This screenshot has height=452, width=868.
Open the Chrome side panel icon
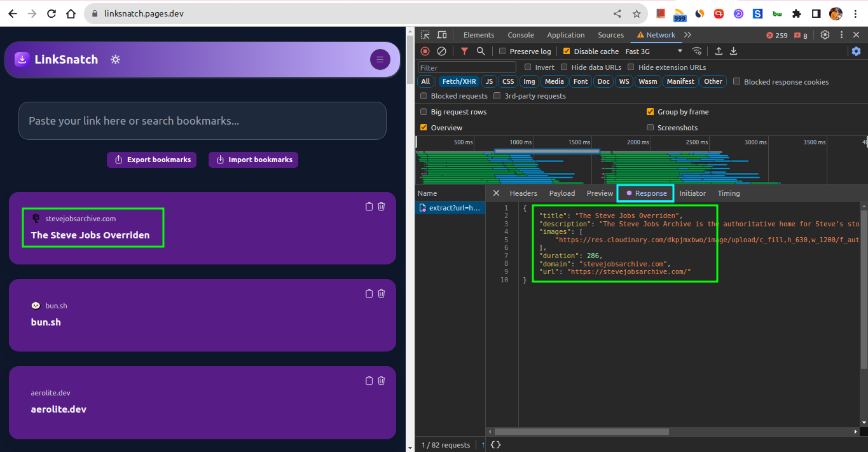(816, 13)
